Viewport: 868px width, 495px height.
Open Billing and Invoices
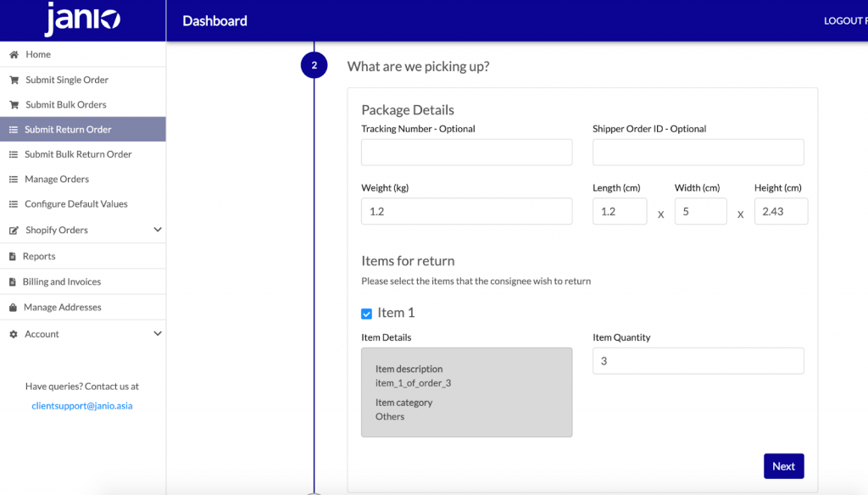click(x=83, y=281)
